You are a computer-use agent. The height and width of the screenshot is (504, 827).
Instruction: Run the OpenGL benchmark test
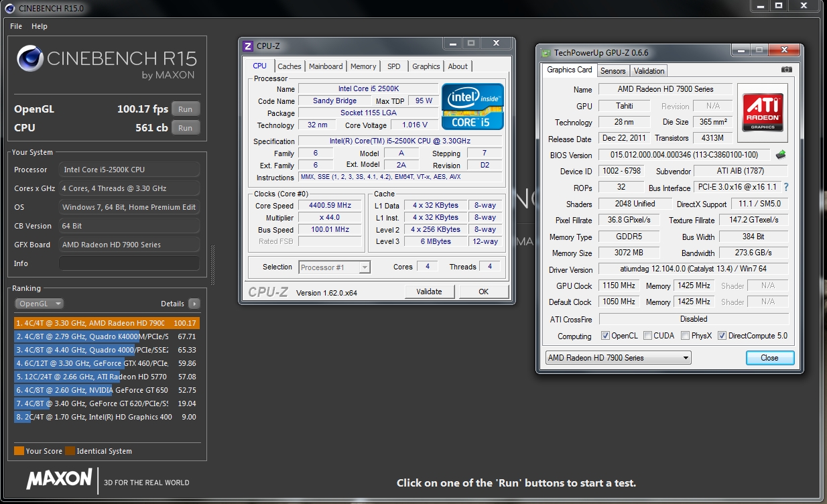(186, 109)
